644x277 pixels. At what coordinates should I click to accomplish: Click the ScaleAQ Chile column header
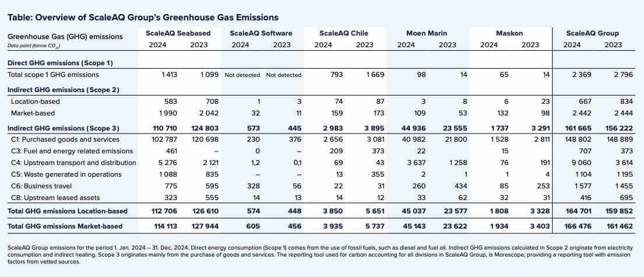point(344,33)
